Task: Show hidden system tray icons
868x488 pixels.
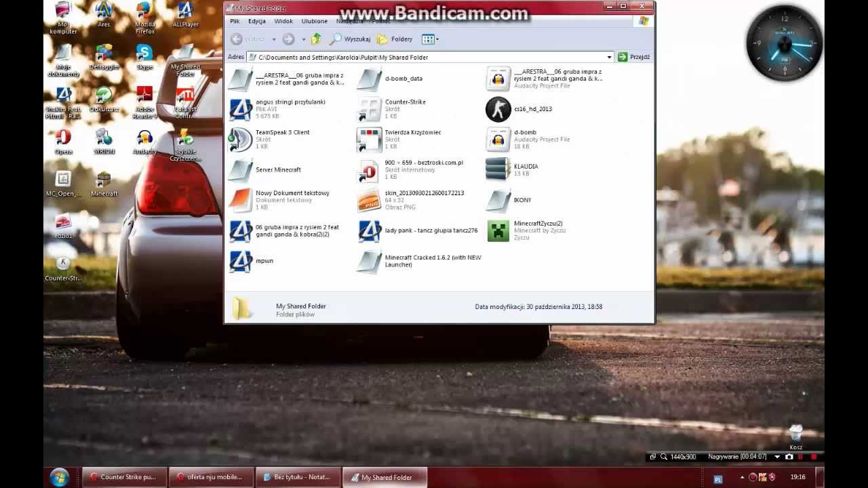Action: click(742, 477)
